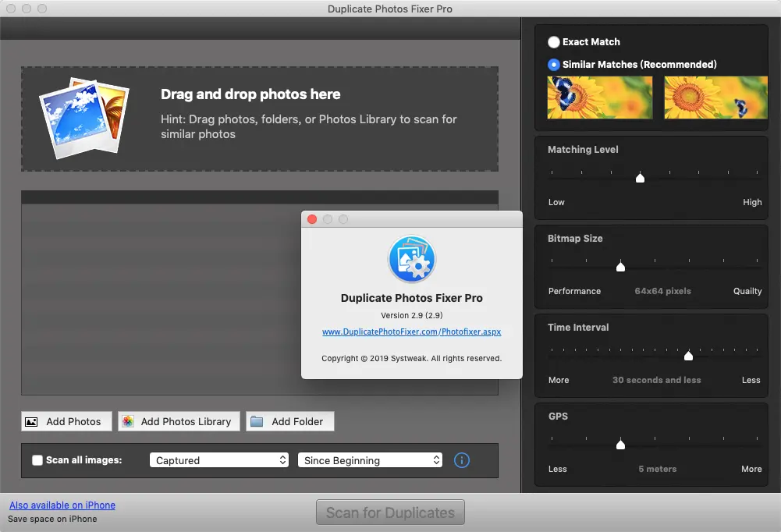Click the Scan for Duplicates button
The width and height of the screenshot is (781, 532).
pyautogui.click(x=390, y=512)
